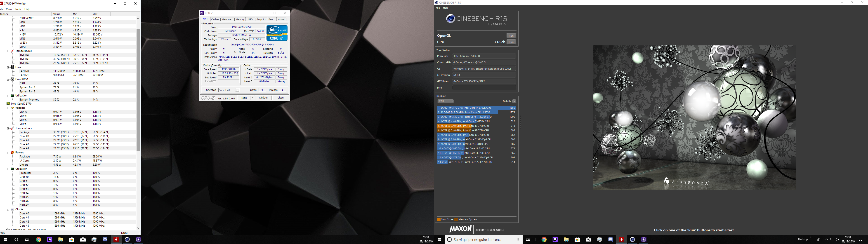This screenshot has height=244, width=868.
Task: Click the HWMonitor scrollbar down arrow
Action: pyautogui.click(x=138, y=228)
